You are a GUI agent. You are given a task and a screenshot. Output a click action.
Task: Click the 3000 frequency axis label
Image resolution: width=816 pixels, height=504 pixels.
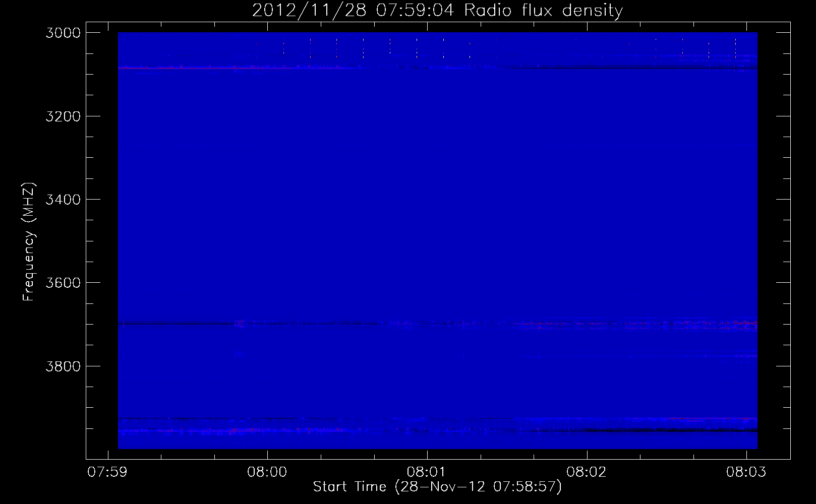[x=63, y=33]
